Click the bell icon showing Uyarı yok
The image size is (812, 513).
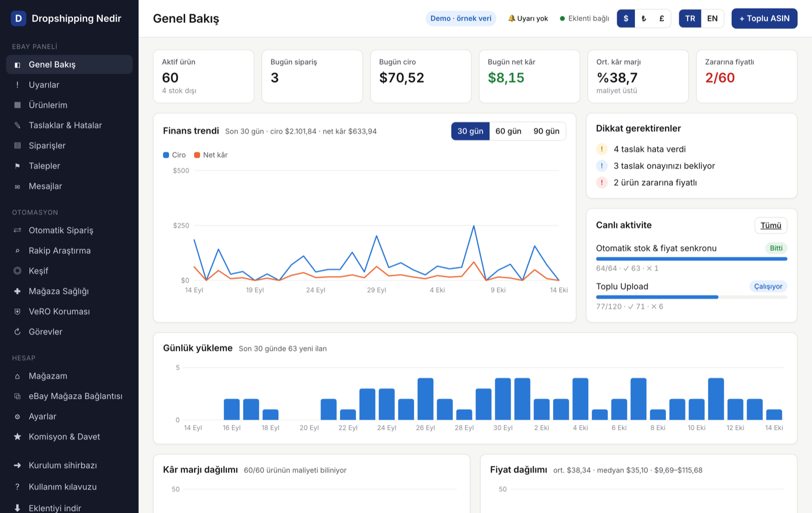[512, 18]
